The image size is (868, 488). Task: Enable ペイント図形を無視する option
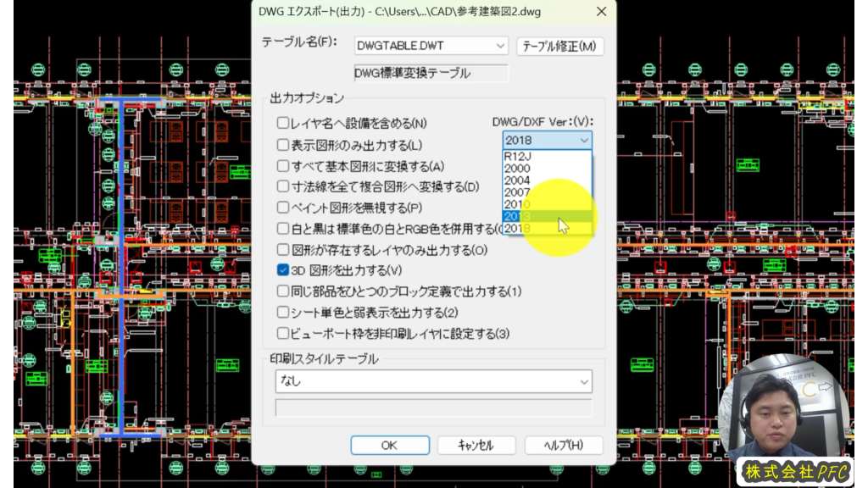283,208
